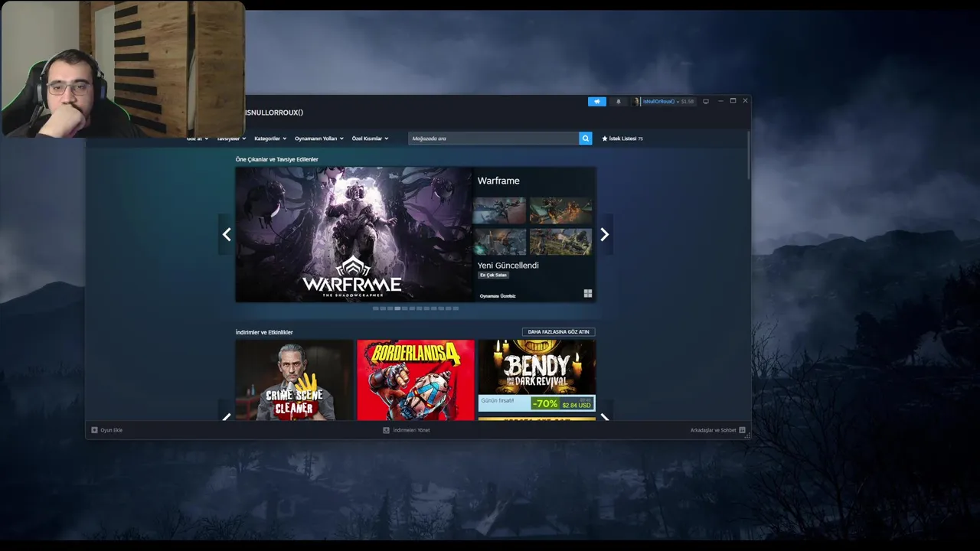
Task: Maximize the Steam window
Action: pos(733,101)
